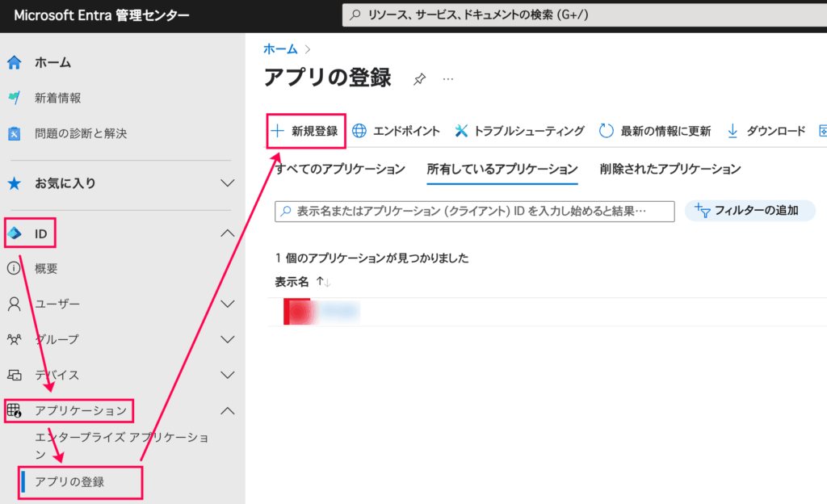
Task: Expand the お気に入り section chevron
Action: (227, 183)
